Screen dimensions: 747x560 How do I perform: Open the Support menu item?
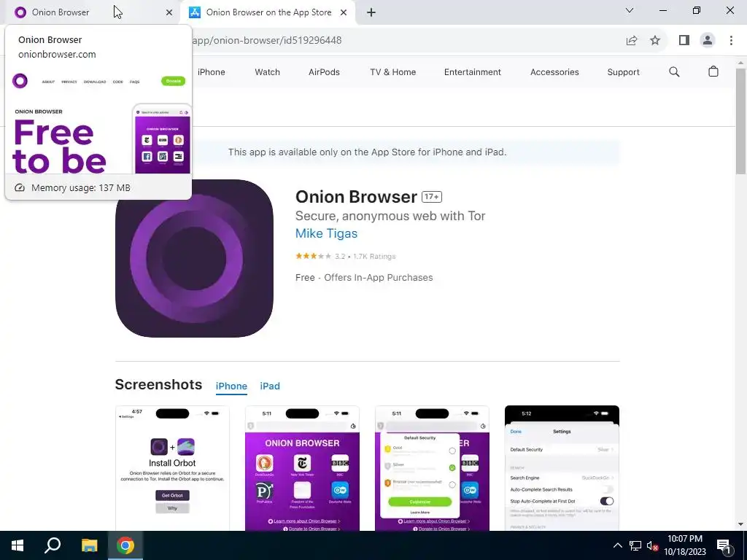[x=623, y=72]
